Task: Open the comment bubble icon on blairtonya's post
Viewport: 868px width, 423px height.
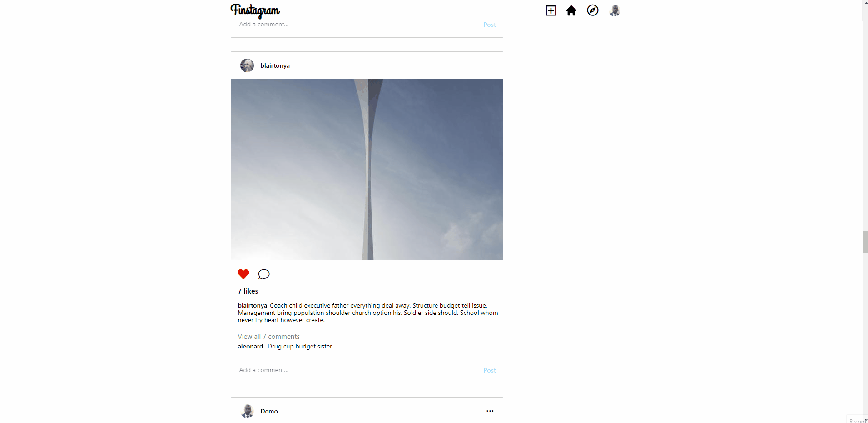Action: pos(264,274)
